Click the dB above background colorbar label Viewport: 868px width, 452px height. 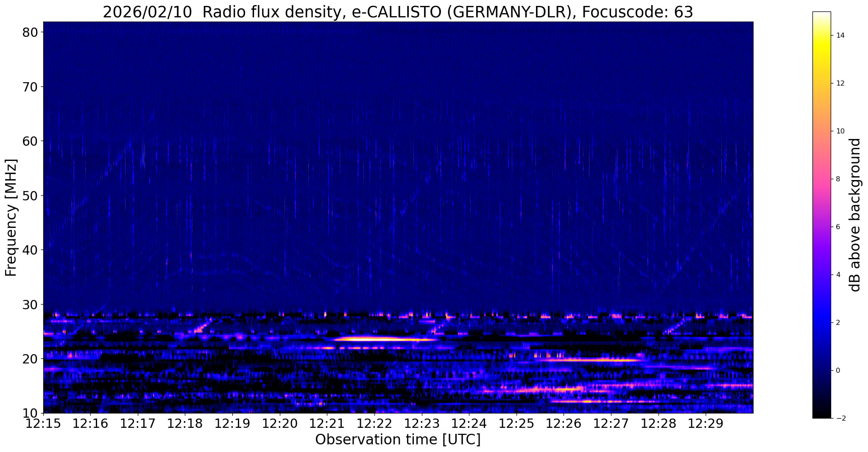pos(855,215)
